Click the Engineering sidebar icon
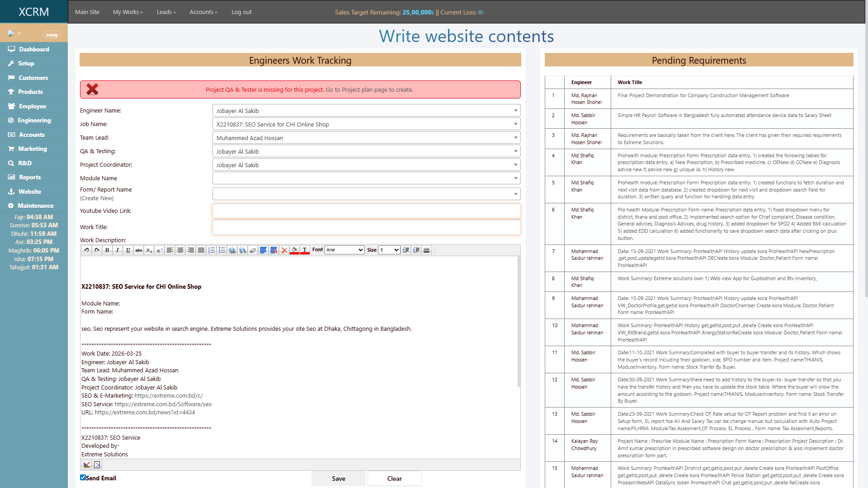Screen dimensions: 868x488 (11, 120)
